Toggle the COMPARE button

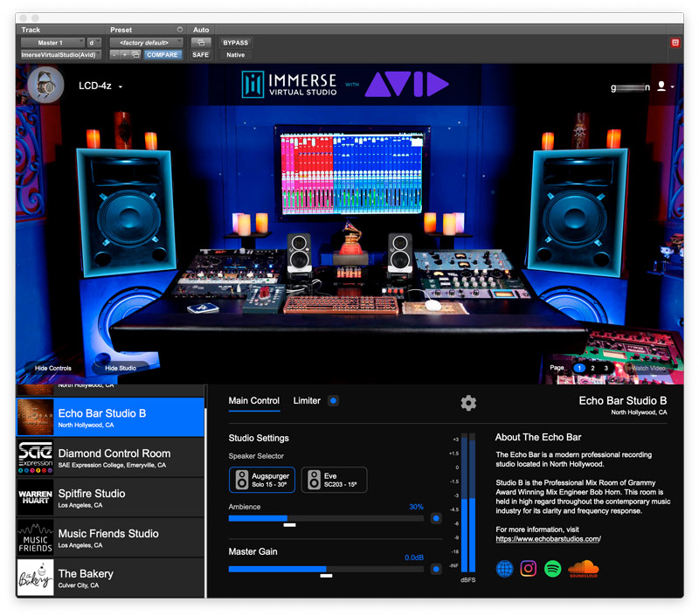tap(163, 54)
